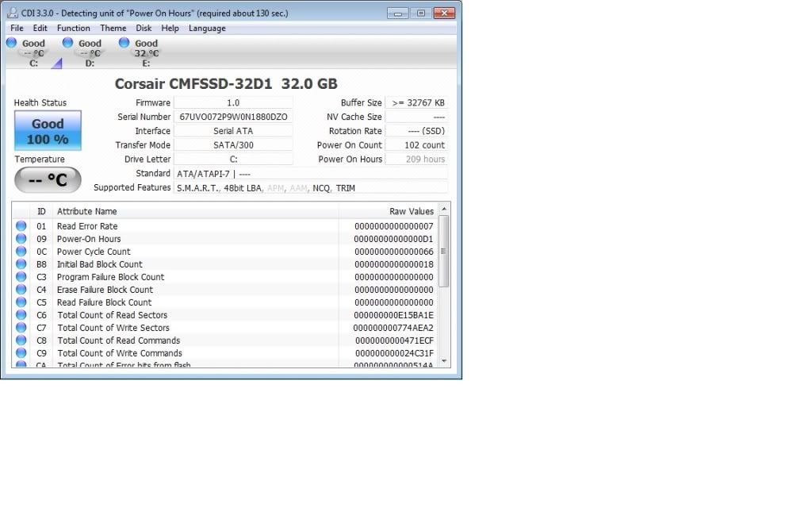812x508 pixels.
Task: Click the status icon beside Initial Bad Block Count
Action: coord(21,264)
